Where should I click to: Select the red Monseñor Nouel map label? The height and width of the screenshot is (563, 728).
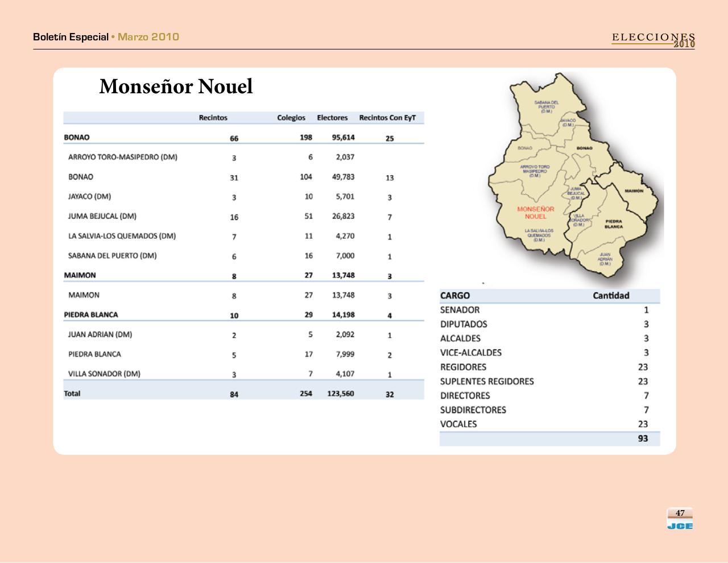[x=535, y=213]
